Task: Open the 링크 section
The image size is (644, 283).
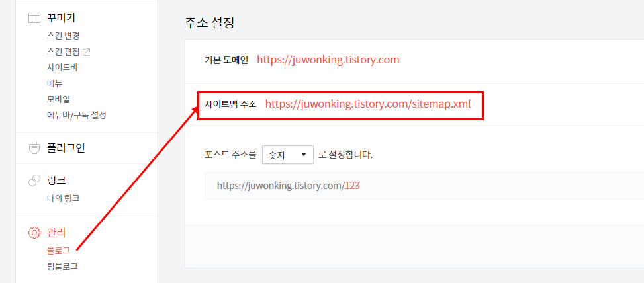Action: pyautogui.click(x=57, y=181)
